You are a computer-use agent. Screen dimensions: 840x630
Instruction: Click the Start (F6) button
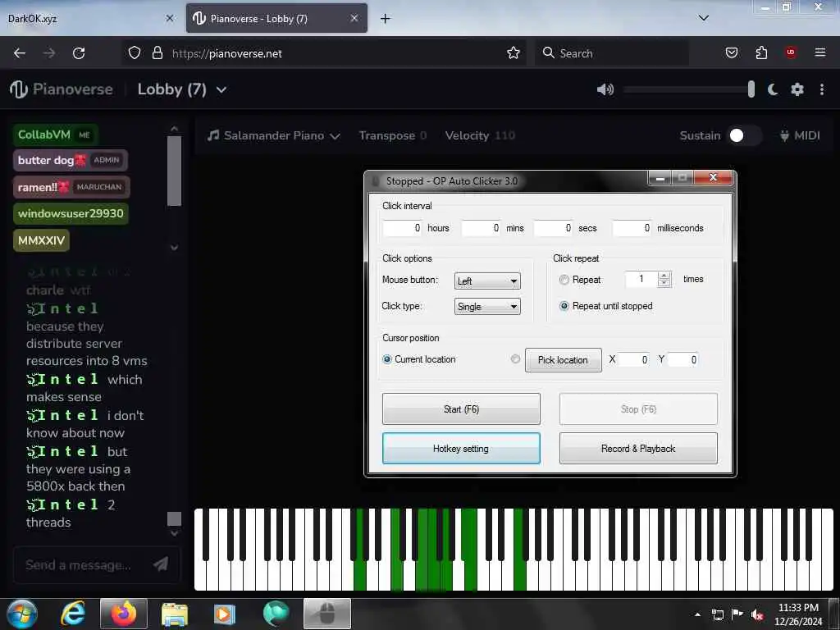pos(461,409)
